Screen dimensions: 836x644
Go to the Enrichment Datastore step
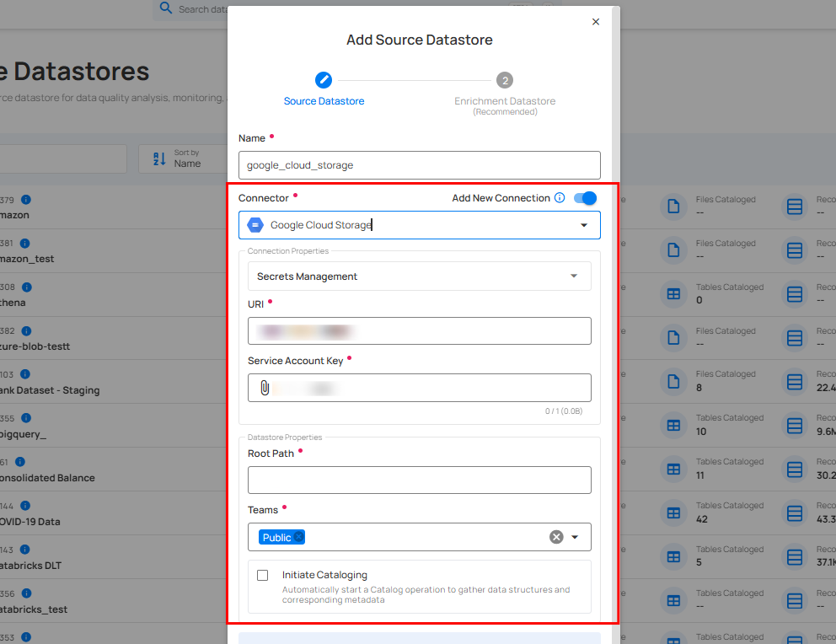(x=504, y=80)
